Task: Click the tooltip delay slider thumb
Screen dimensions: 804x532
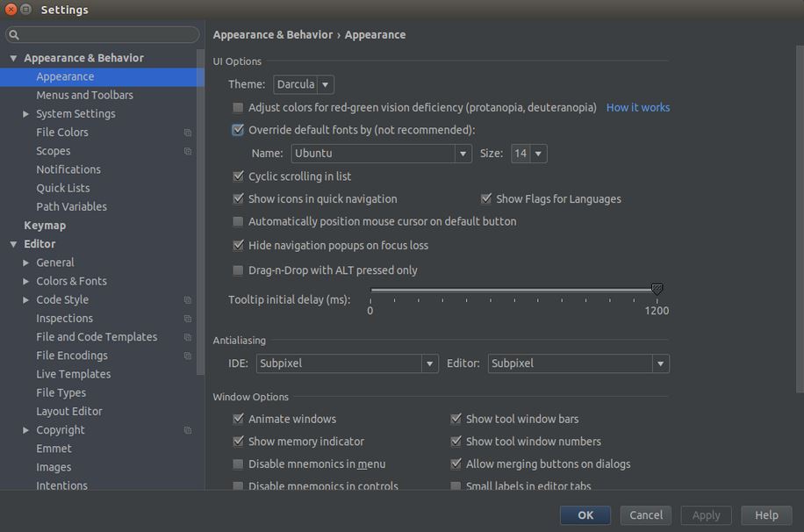Action: tap(657, 290)
